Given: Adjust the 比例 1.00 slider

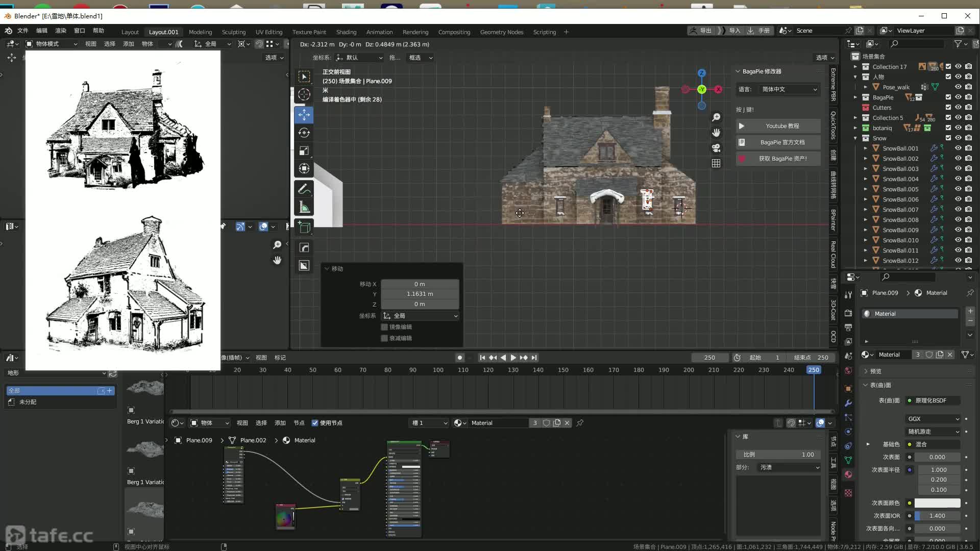Looking at the screenshot, I should pos(778,455).
